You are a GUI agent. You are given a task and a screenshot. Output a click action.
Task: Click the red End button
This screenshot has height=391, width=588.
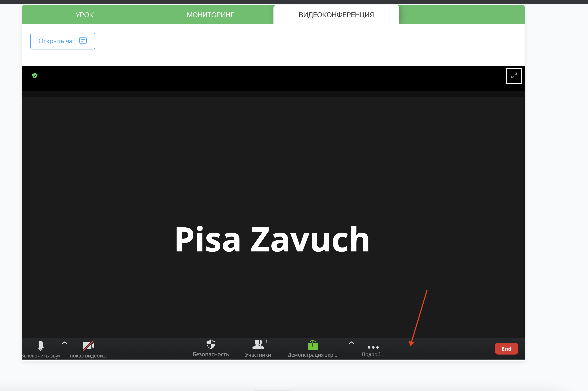tap(506, 349)
